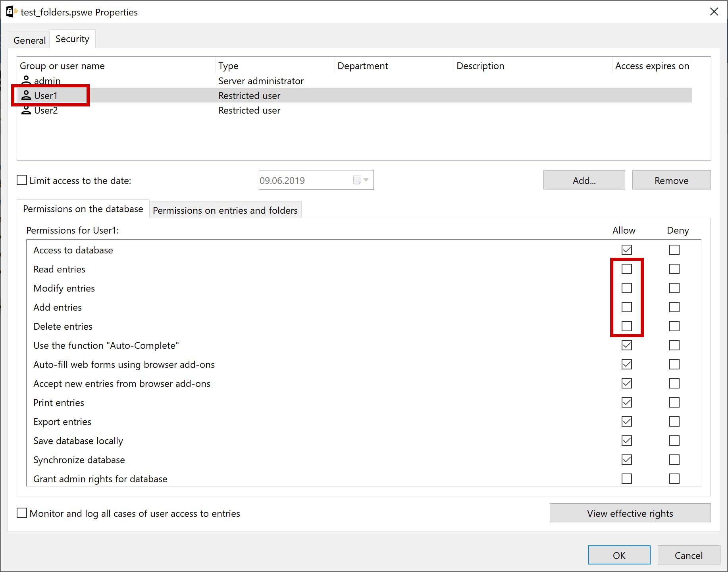Check Deny for Auto-fill web forms
Viewport: 728px width, 572px height.
click(x=674, y=364)
